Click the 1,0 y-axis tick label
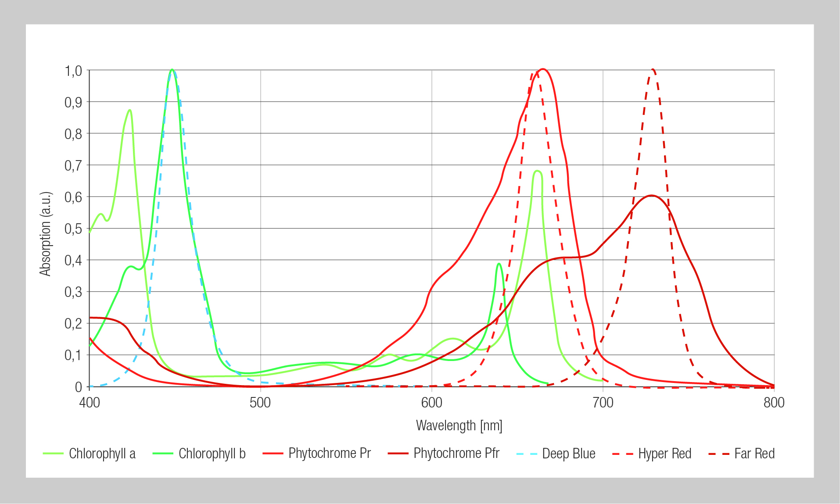The width and height of the screenshot is (840, 504). 73,71
